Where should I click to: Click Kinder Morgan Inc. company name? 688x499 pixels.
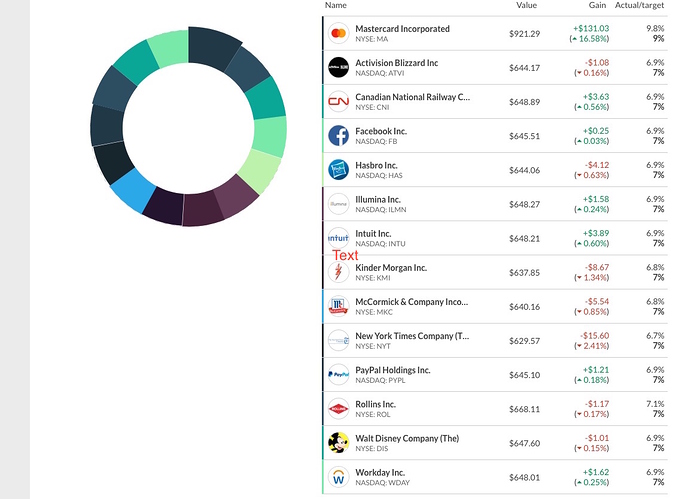click(x=391, y=268)
